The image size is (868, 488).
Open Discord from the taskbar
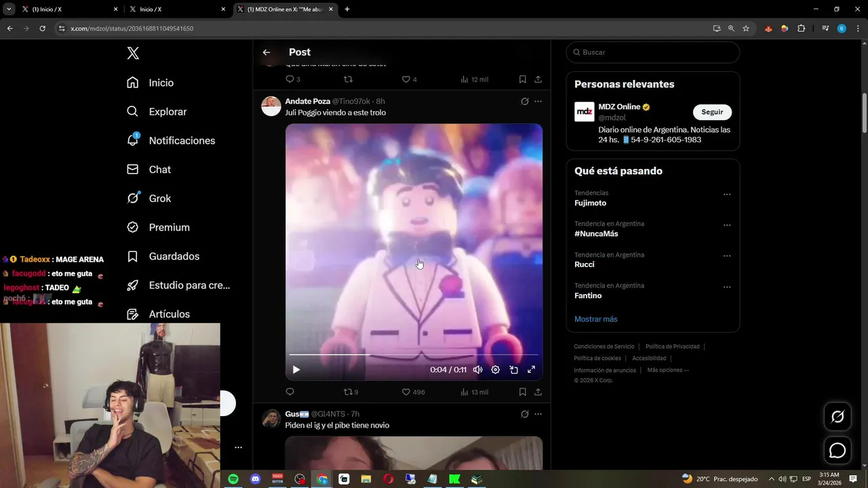(x=256, y=479)
